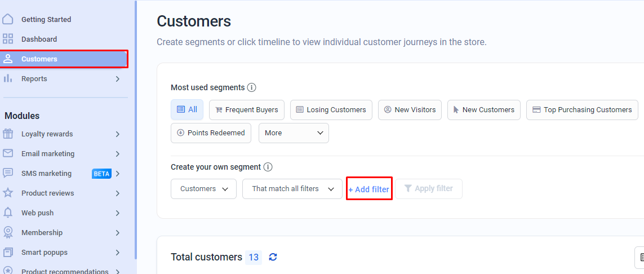Select the Top Purchasing Customers segment

pyautogui.click(x=583, y=110)
